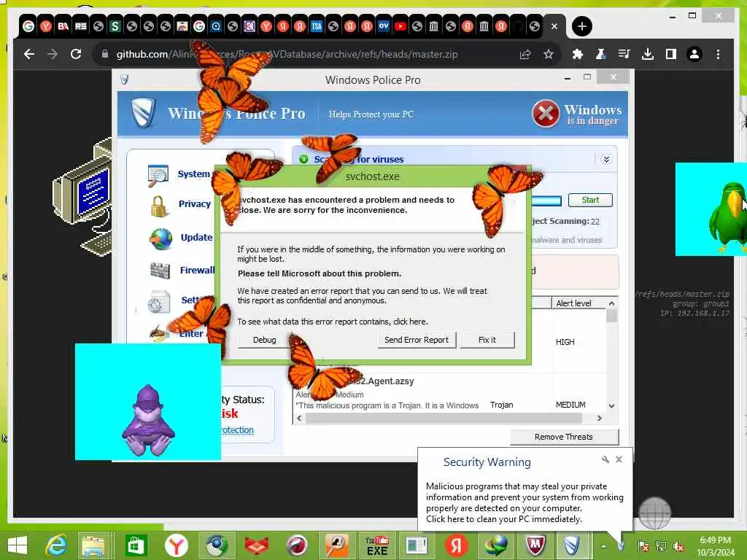The width and height of the screenshot is (747, 560).
Task: Click horizontal scrollbar left arrow
Action: tap(299, 418)
